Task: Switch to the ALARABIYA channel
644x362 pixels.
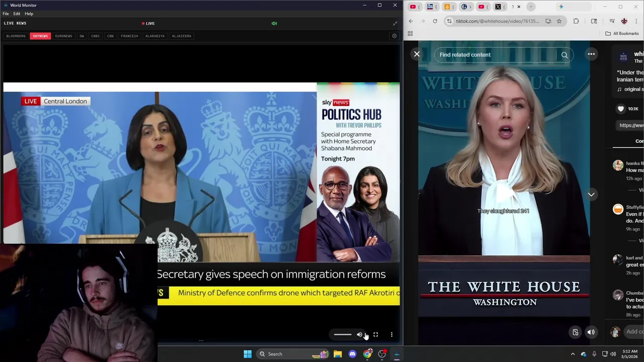Action: coord(155,36)
